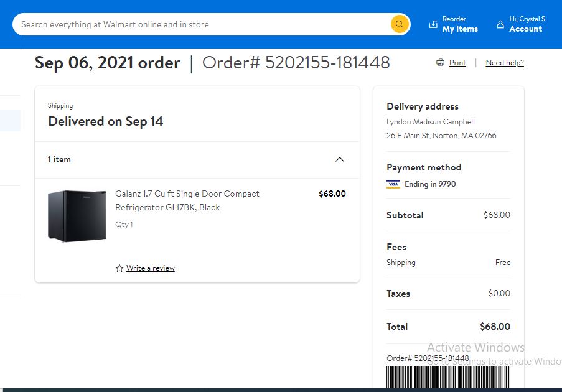Click the star icon beside Write a review
Viewport: 562px width, 392px height.
[x=119, y=268]
